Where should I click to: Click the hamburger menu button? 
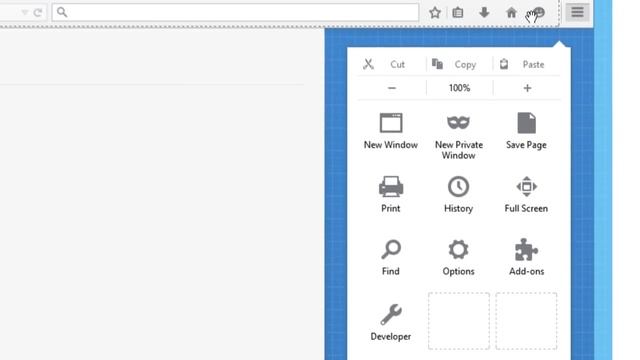pyautogui.click(x=577, y=12)
